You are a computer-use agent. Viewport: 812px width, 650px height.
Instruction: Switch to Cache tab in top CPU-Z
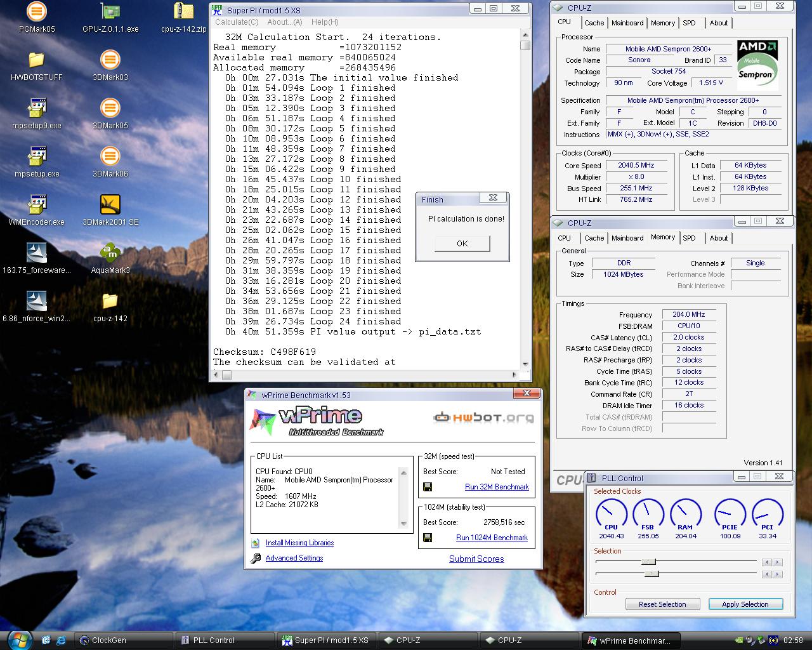tap(594, 23)
